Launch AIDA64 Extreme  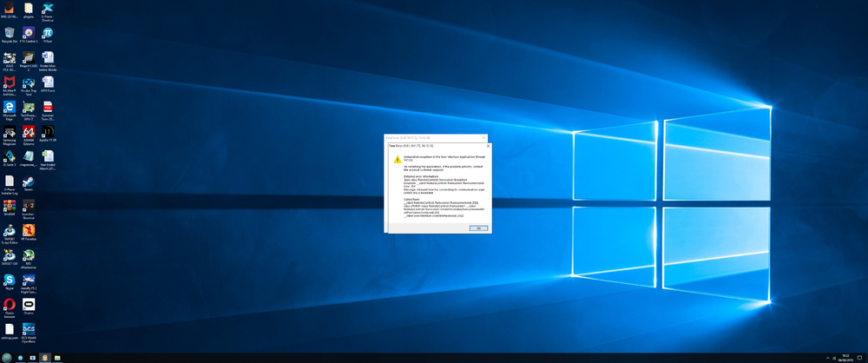(29, 132)
